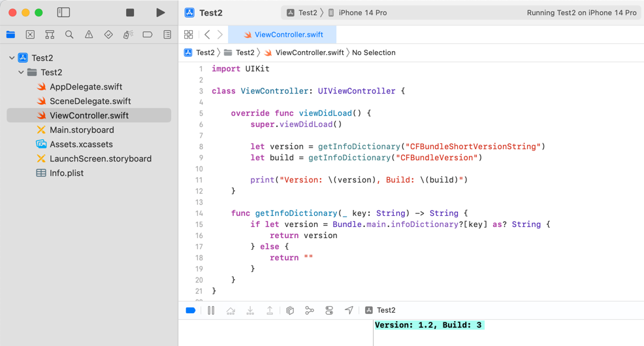Collapse the Test2 project root

coord(12,58)
